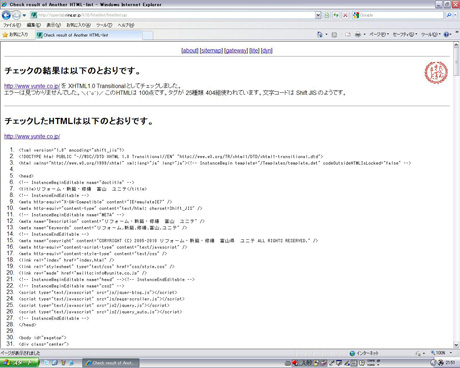Refresh the page with the green arrows icon
This screenshot has height=368, width=460.
tap(336, 15)
